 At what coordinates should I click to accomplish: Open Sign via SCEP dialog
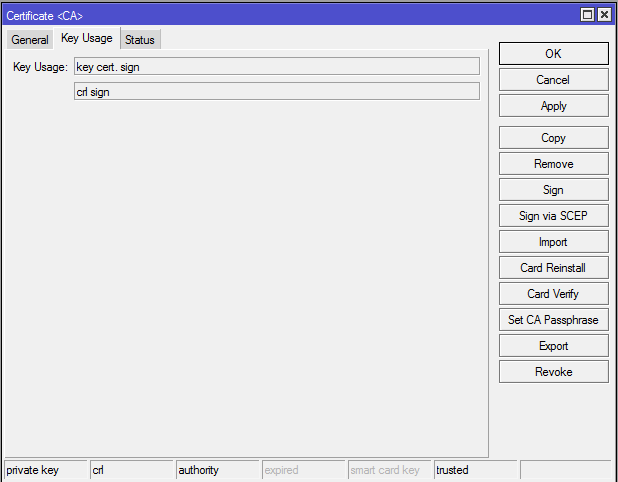[553, 216]
